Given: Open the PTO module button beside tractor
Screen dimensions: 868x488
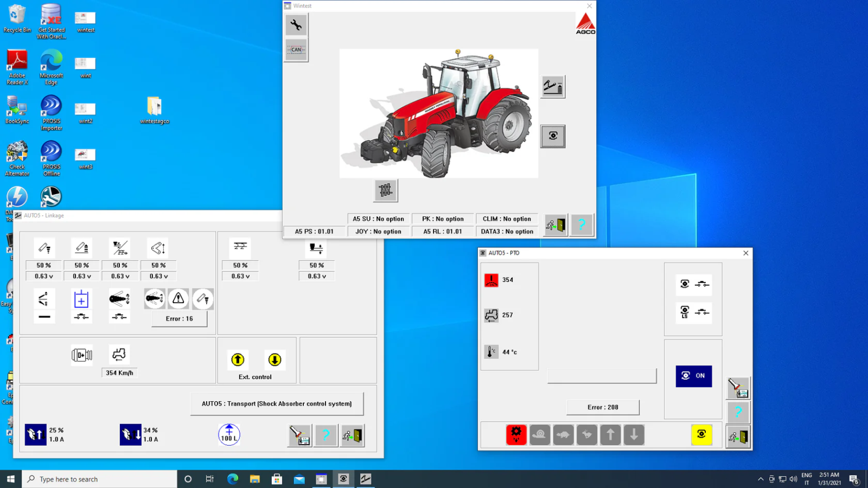Looking at the screenshot, I should 553,136.
